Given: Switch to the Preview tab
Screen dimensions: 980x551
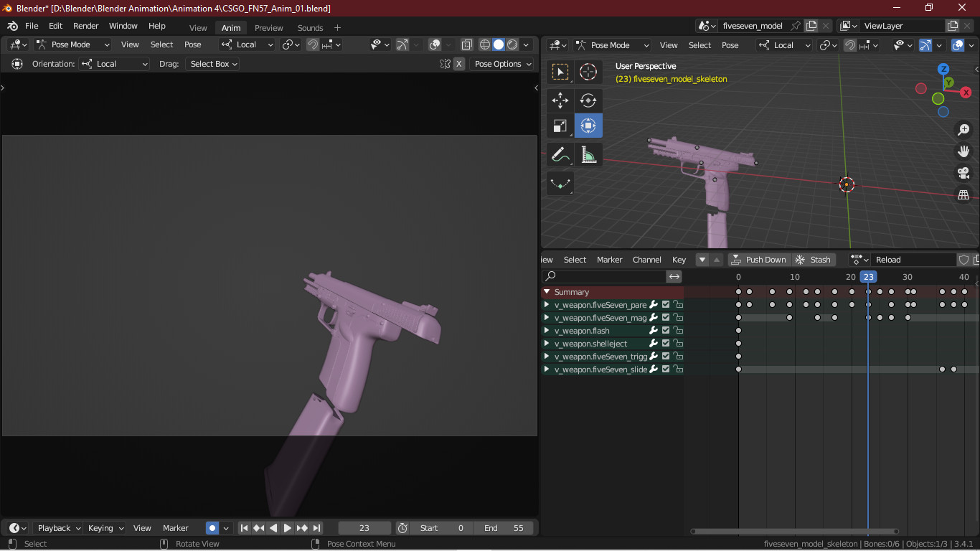Looking at the screenshot, I should click(269, 27).
